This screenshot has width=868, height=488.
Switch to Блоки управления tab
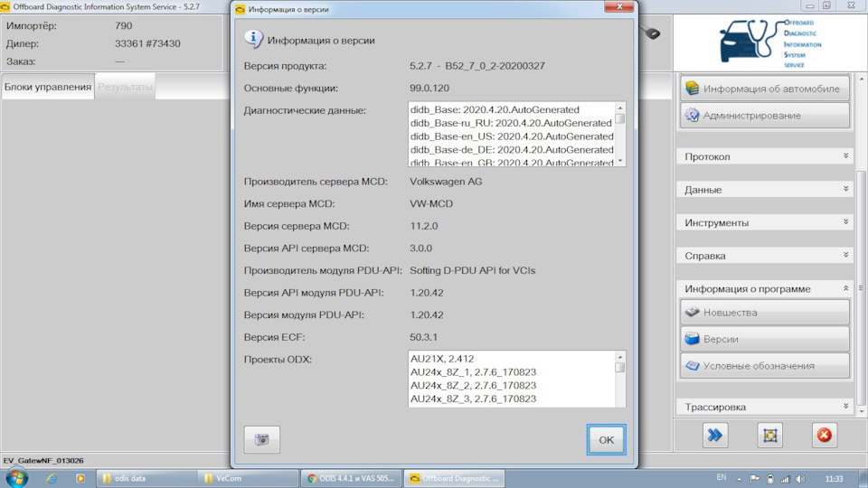(x=48, y=87)
